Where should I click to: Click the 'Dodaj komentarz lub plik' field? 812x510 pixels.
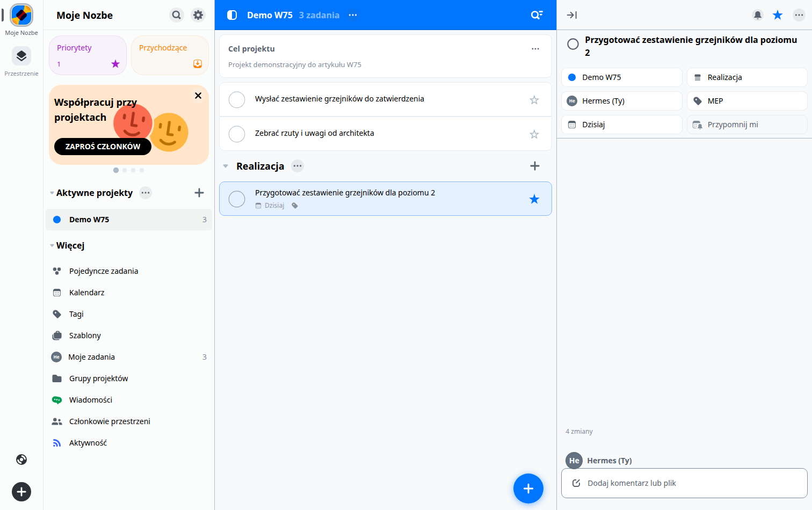684,483
